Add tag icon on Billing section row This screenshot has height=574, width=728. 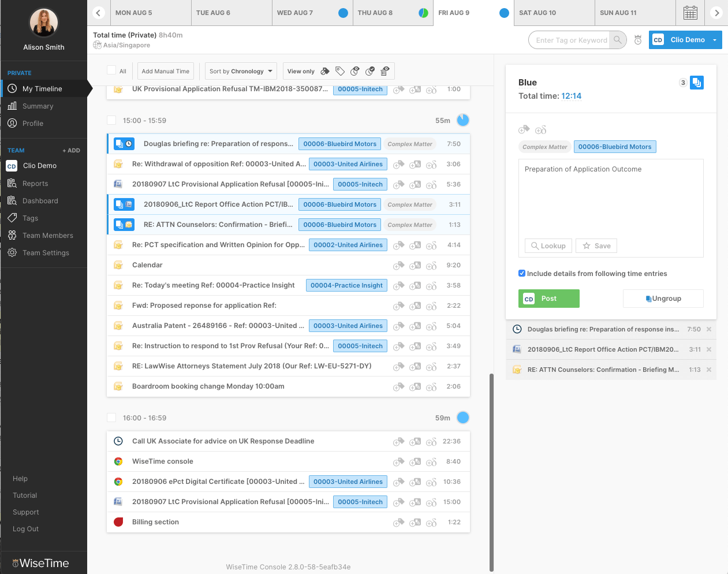coord(398,523)
